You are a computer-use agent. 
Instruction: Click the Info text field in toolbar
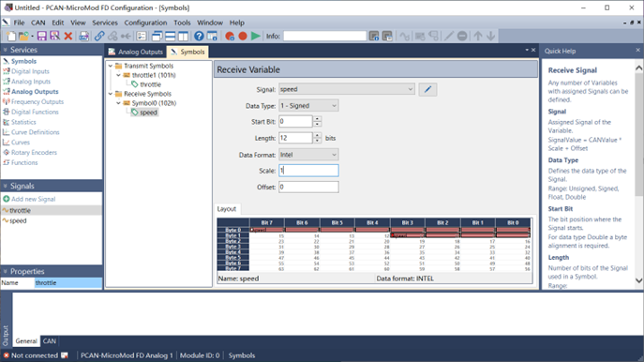click(x=324, y=37)
